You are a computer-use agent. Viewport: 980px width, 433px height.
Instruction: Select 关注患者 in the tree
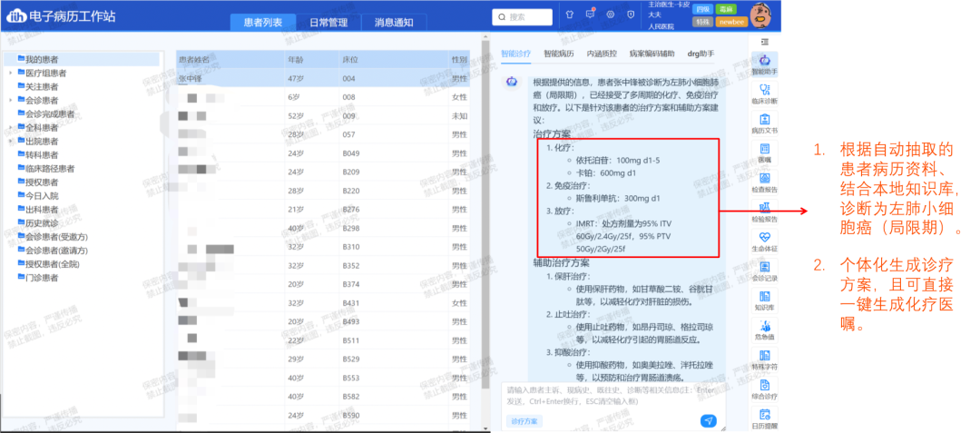pyautogui.click(x=42, y=87)
